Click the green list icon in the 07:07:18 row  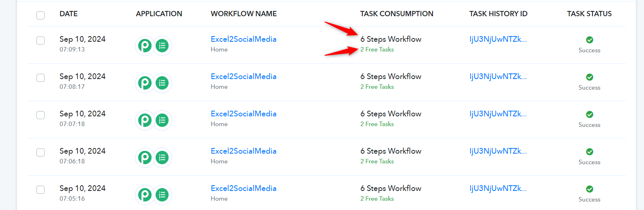click(x=162, y=120)
